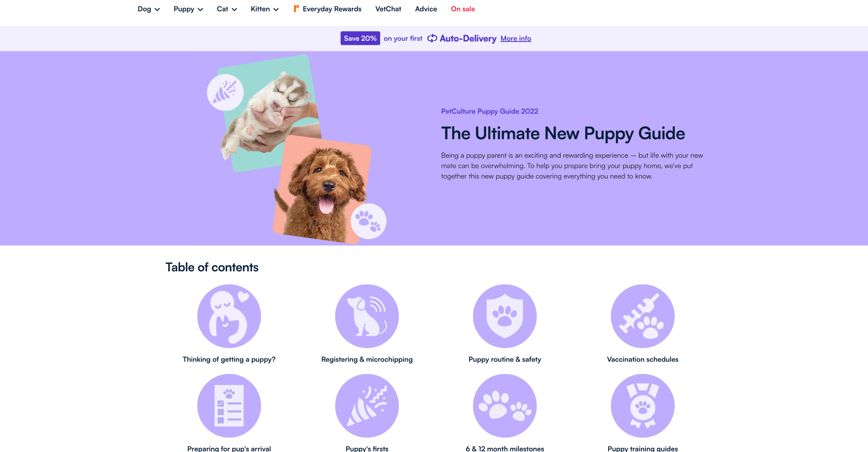
Task: Select the Puppy training guides medal icon
Action: (643, 406)
